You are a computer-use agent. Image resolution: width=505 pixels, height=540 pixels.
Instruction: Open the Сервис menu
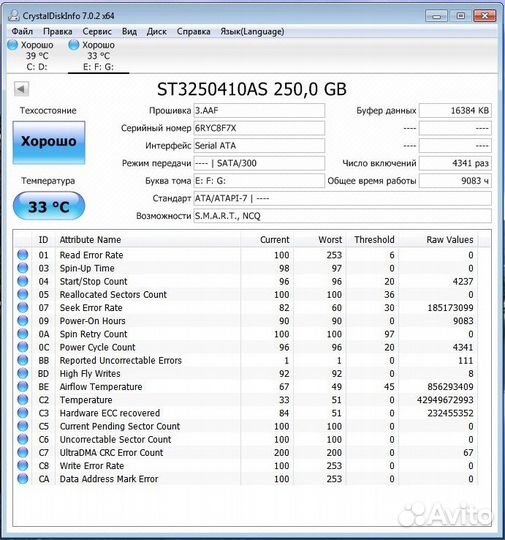click(x=97, y=32)
